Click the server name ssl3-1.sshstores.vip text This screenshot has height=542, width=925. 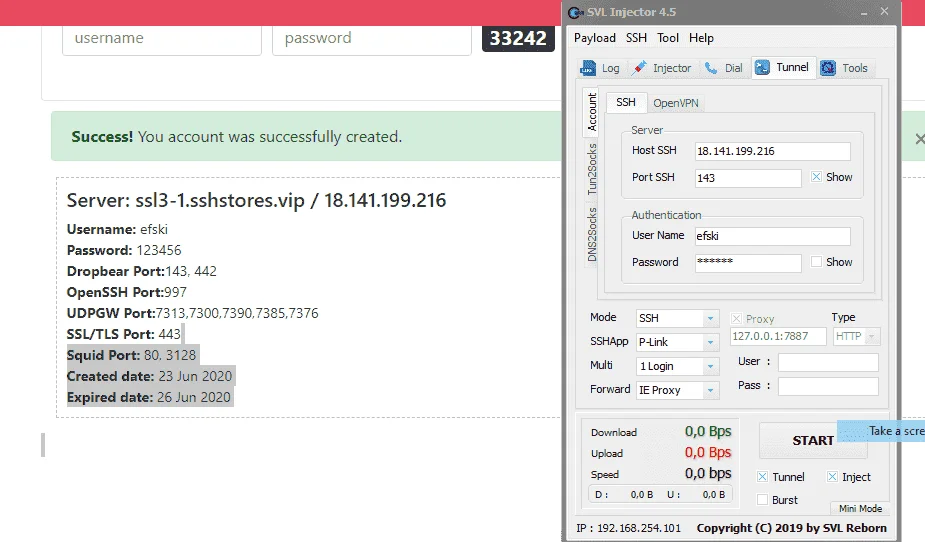click(x=220, y=201)
